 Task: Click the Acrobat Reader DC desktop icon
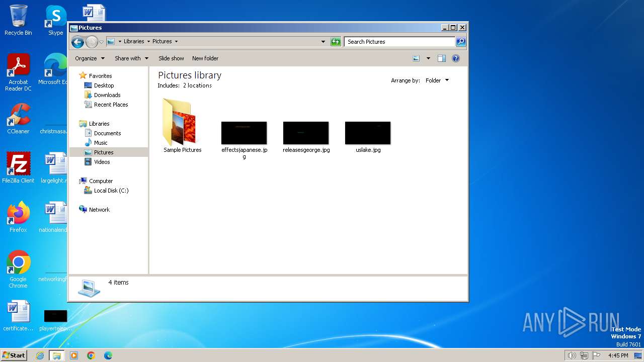[18, 72]
